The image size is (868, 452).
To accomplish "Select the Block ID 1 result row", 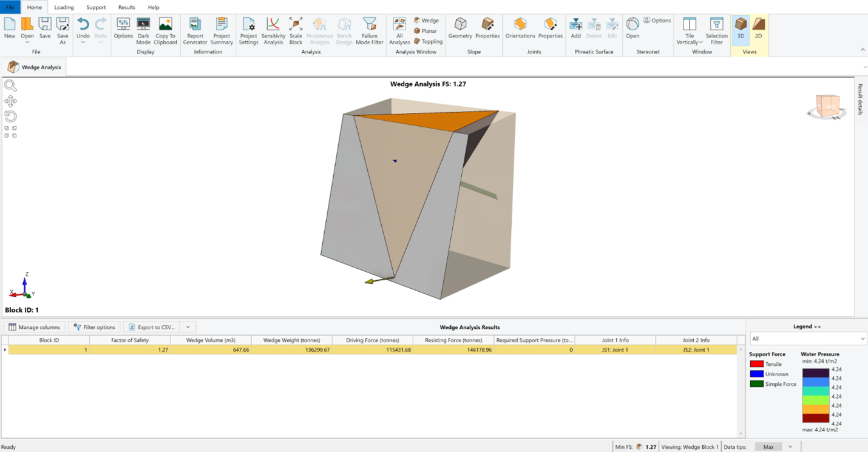I will tap(373, 350).
